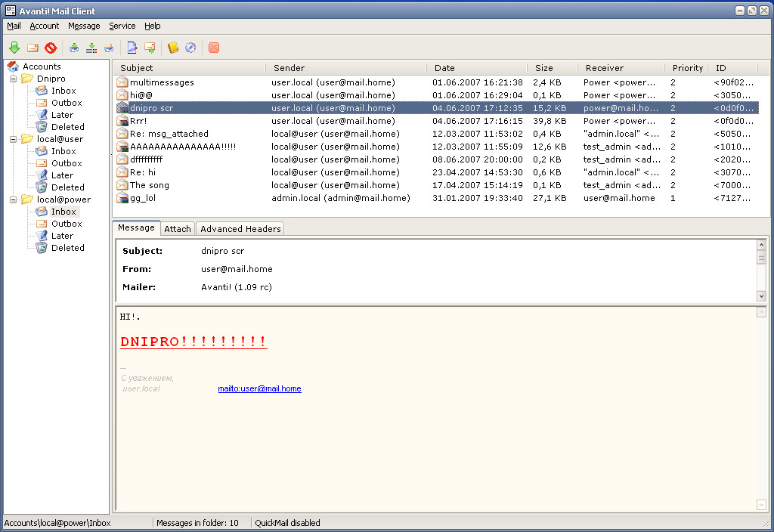774x532 pixels.
Task: Follow the mailto:user@mail.home link
Action: tap(260, 388)
